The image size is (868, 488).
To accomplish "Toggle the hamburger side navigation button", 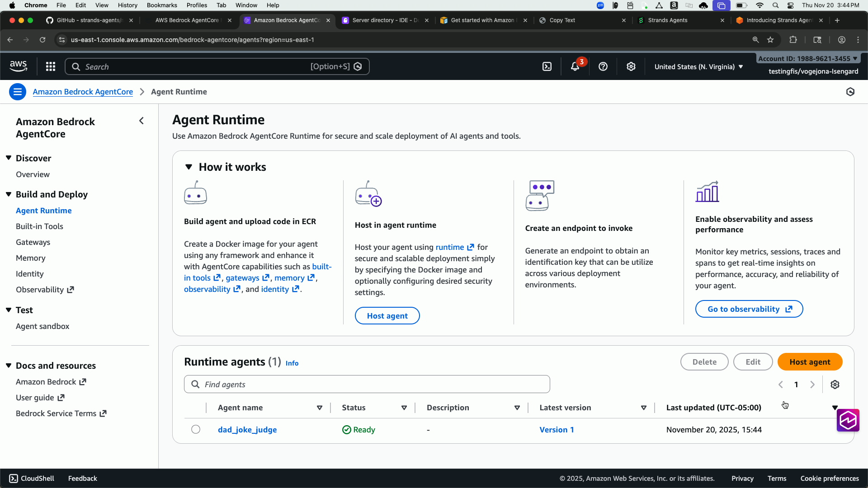I will [18, 92].
